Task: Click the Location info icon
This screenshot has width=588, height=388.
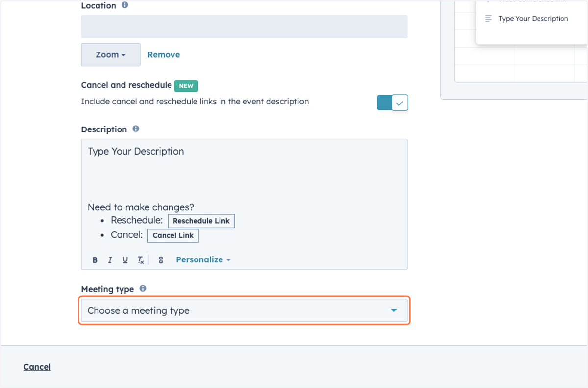Action: (x=125, y=5)
